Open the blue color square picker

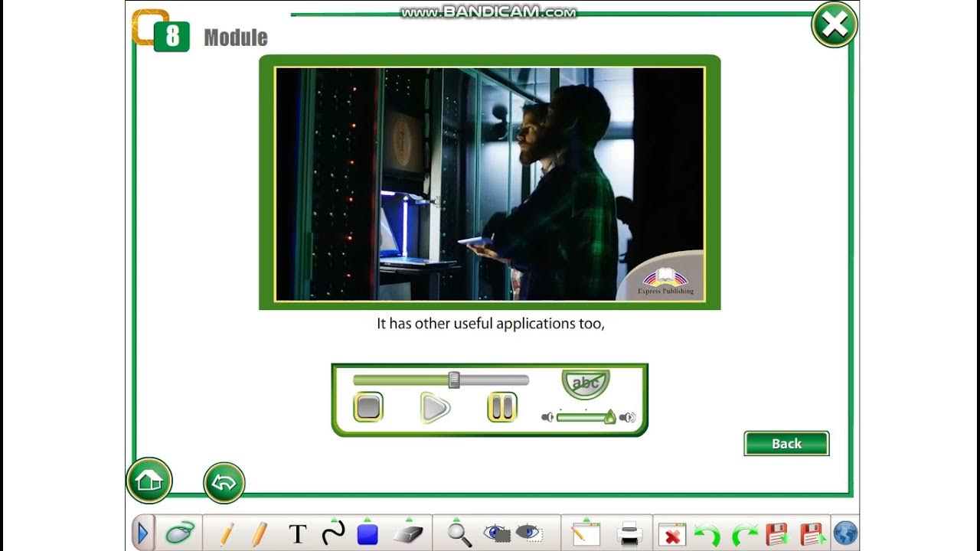367,533
